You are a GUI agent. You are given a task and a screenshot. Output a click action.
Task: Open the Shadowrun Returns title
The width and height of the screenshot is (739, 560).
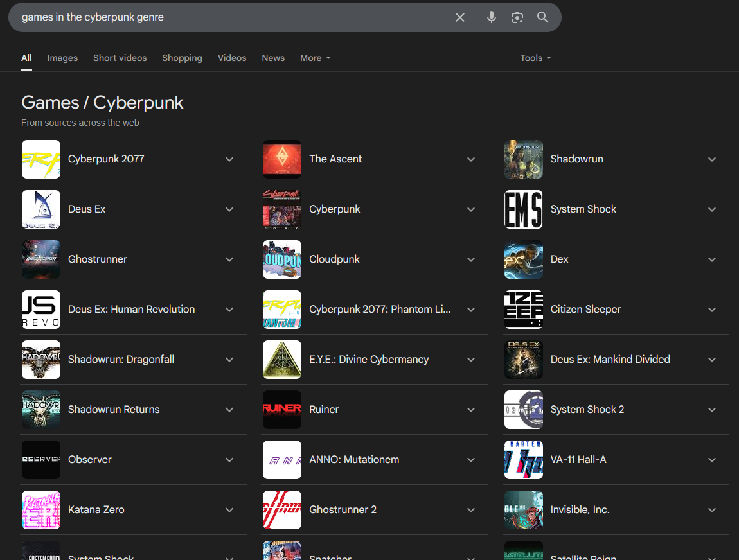click(114, 410)
